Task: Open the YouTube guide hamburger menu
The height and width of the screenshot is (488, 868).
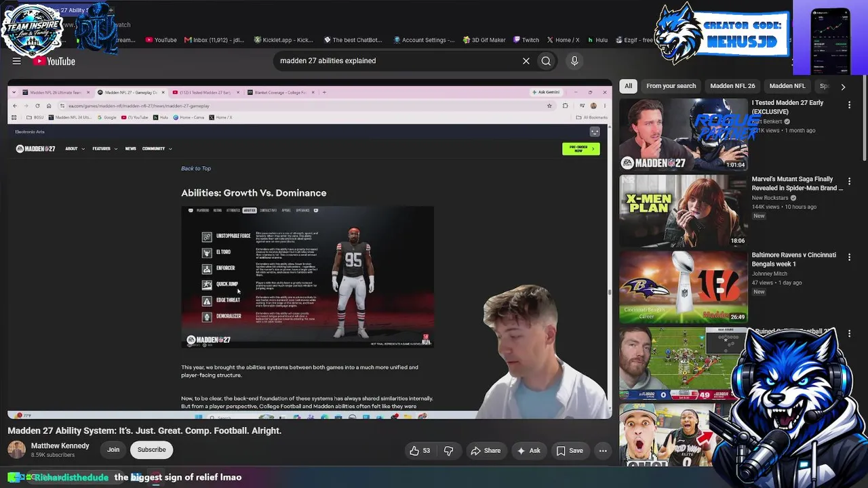Action: (x=16, y=61)
